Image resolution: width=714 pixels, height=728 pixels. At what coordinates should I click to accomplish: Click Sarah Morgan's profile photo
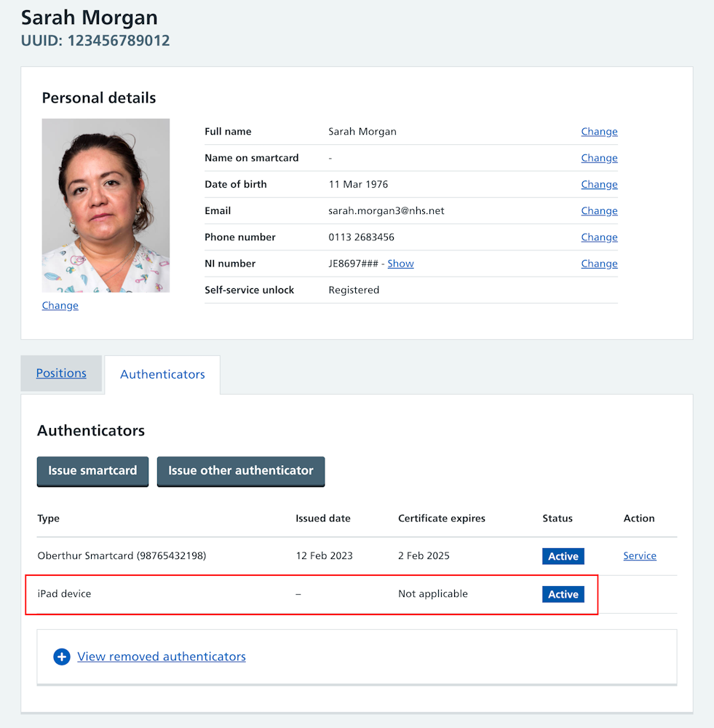[x=106, y=205]
